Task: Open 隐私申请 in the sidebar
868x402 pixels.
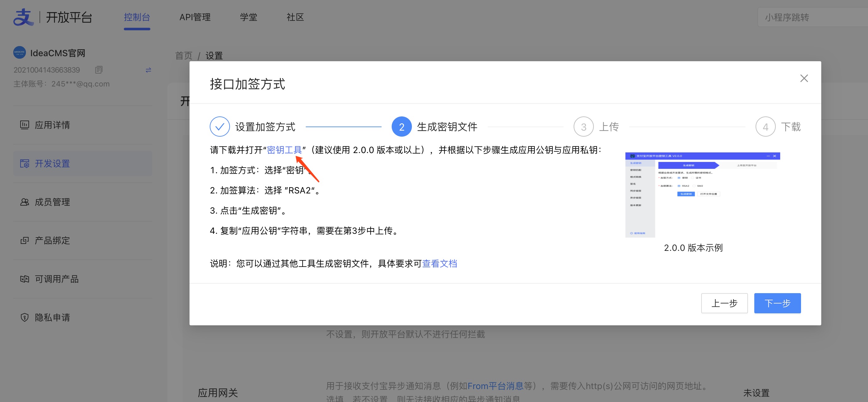Action: pyautogui.click(x=52, y=317)
